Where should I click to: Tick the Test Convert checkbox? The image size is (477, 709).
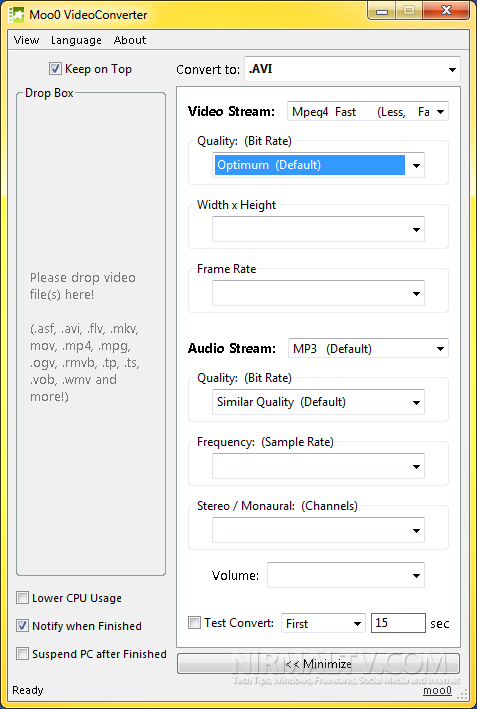click(194, 623)
